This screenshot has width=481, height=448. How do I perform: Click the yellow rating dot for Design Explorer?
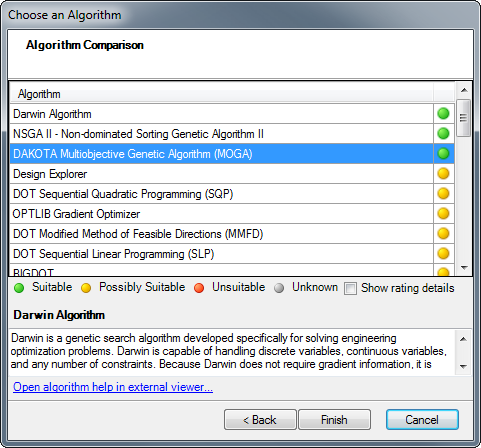(443, 174)
